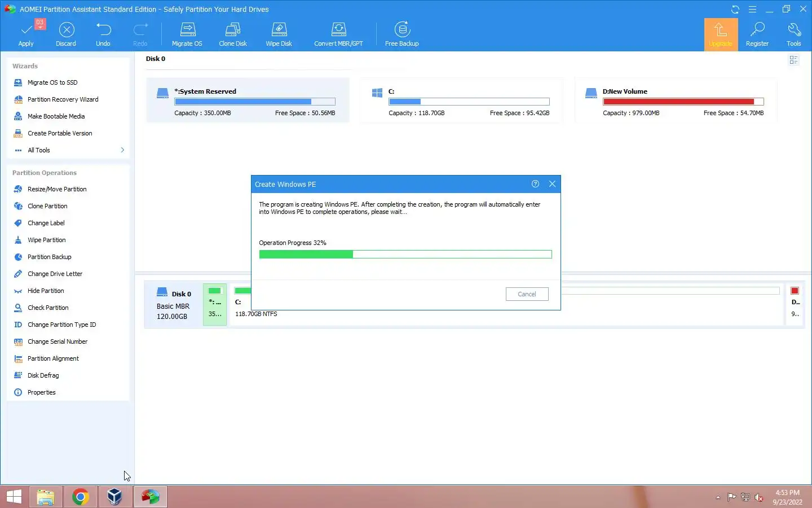Choose Resize/Move Partition operation
Image resolution: width=812 pixels, height=508 pixels.
pos(57,189)
